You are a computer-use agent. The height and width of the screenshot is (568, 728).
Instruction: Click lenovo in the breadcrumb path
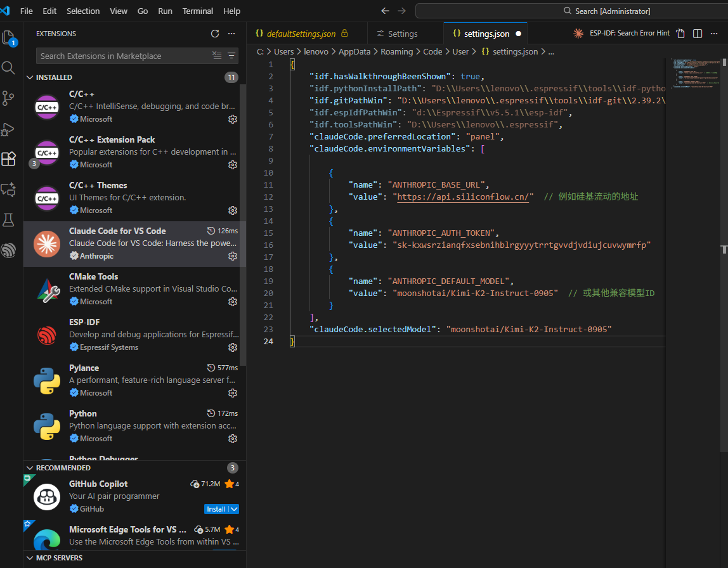316,51
